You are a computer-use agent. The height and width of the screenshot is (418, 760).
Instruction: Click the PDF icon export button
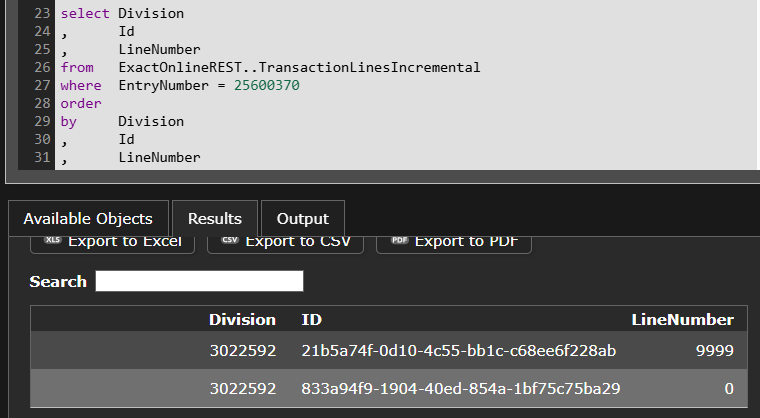point(454,242)
